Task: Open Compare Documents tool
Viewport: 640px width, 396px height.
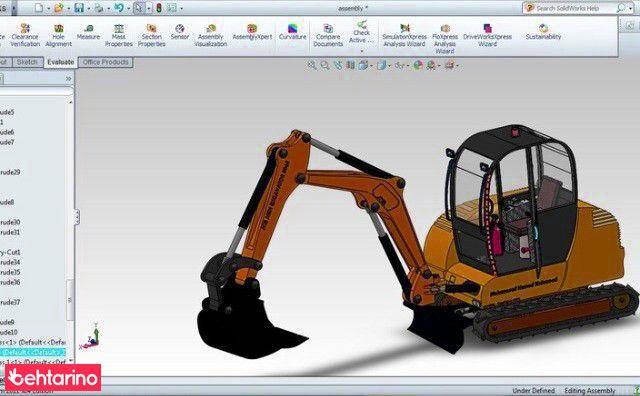Action: tap(328, 35)
